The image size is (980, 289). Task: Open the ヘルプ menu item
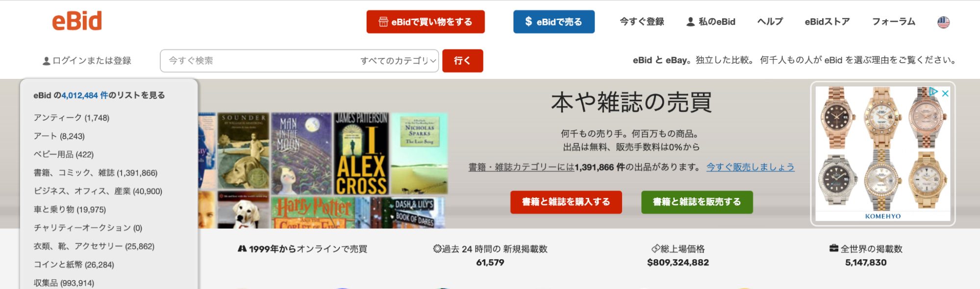770,22
